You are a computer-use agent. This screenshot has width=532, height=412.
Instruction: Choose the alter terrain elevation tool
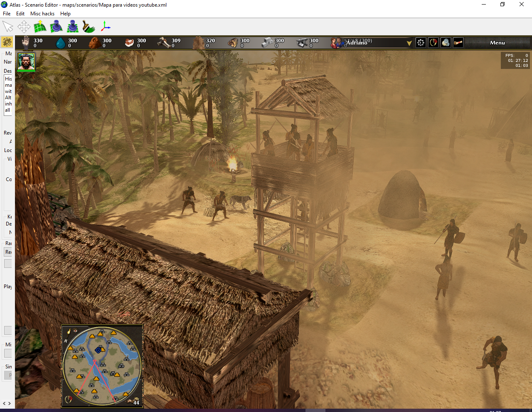click(40, 27)
